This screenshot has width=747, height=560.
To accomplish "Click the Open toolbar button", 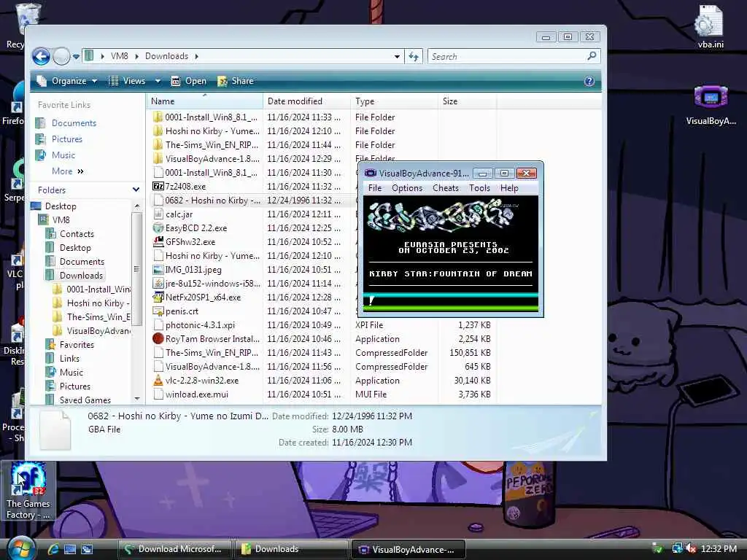I will (189, 81).
